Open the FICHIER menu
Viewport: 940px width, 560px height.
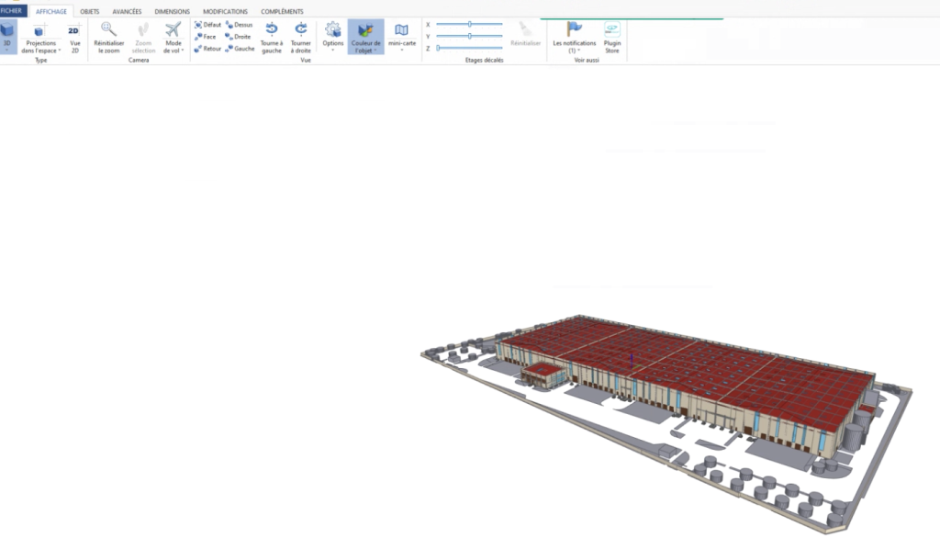point(12,11)
